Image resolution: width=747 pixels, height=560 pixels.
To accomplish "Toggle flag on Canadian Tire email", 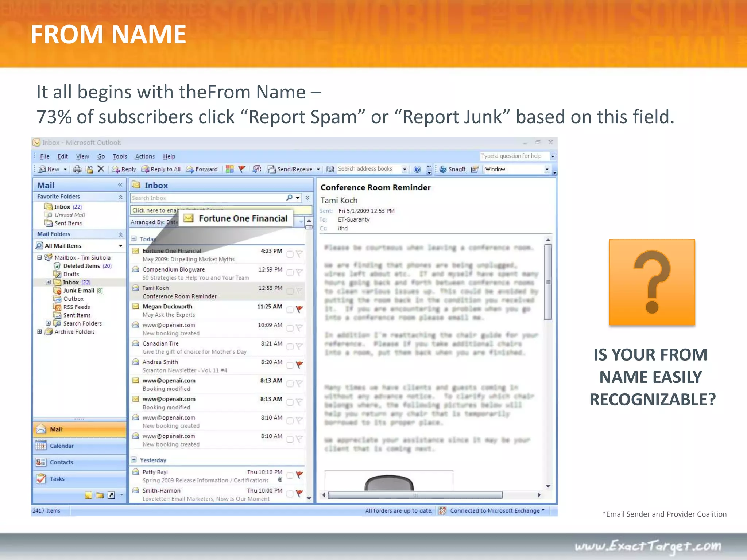I will pyautogui.click(x=299, y=346).
